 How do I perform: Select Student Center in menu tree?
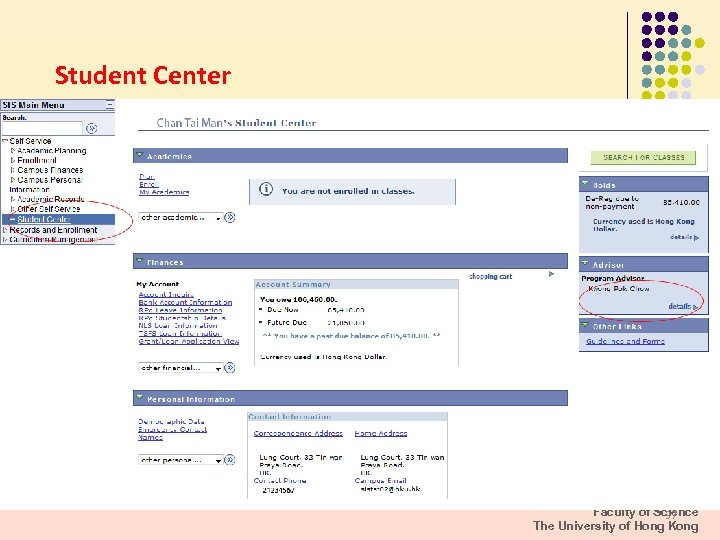[x=44, y=219]
